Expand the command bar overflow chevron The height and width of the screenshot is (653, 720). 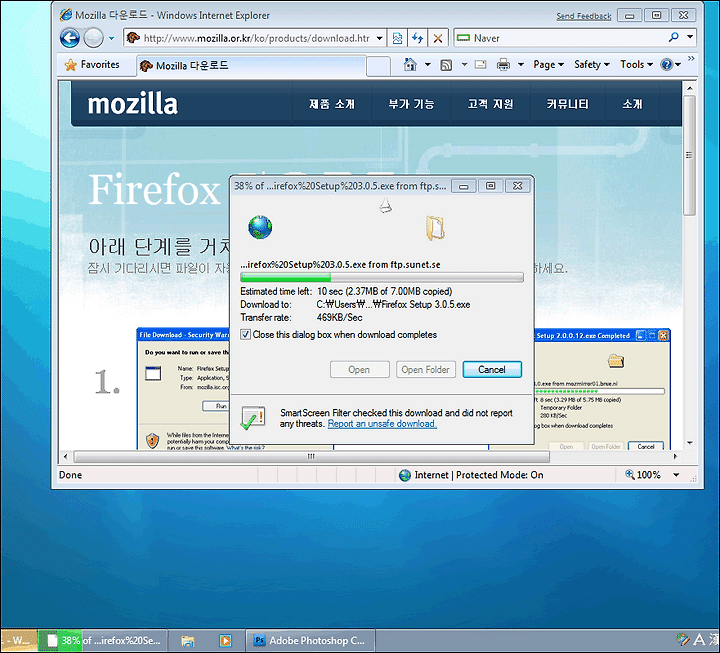point(691,58)
